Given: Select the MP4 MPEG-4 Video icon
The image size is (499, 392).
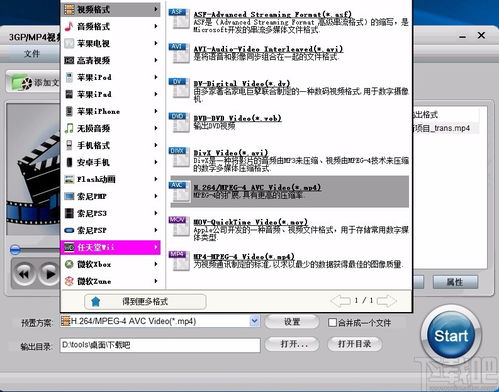Looking at the screenshot, I should 179,261.
